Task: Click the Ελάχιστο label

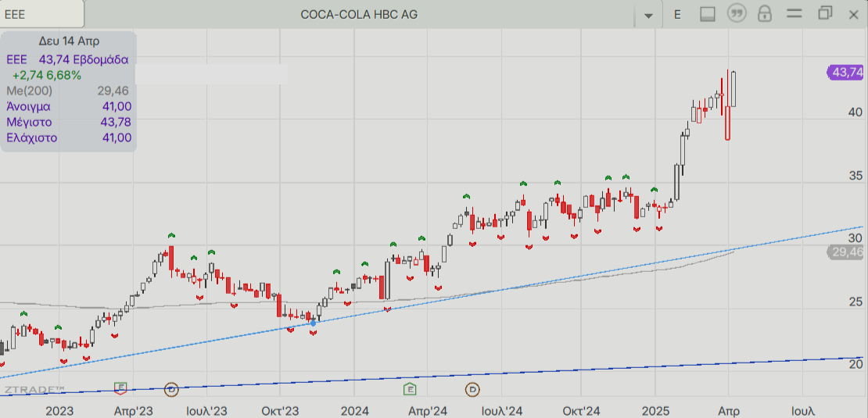Action: point(31,138)
